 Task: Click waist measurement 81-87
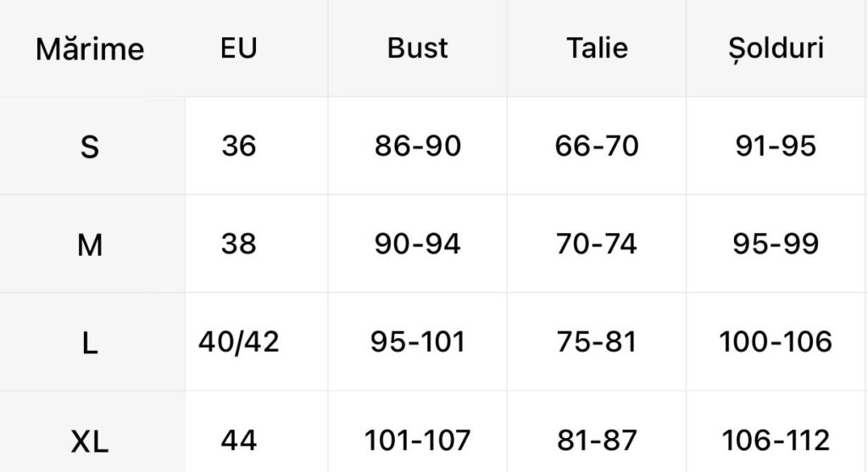coord(597,441)
